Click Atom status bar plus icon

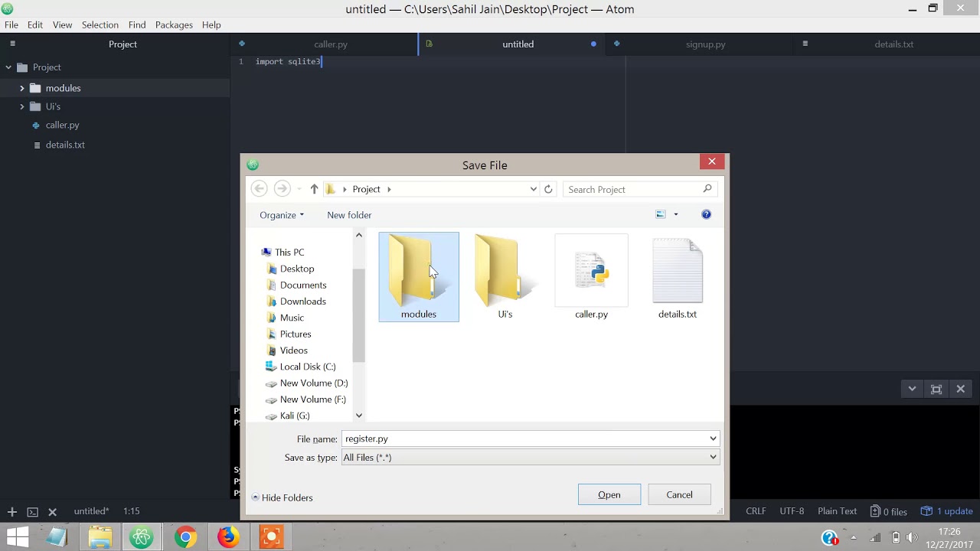pos(12,511)
